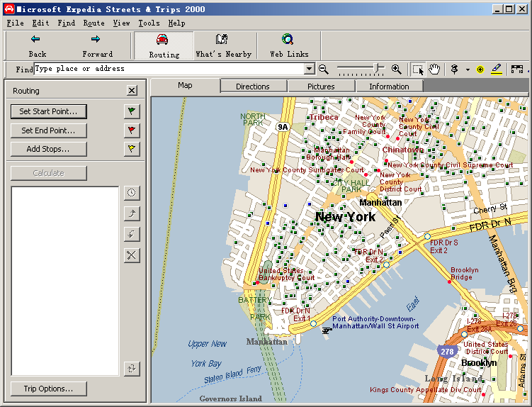Click the clock schedule stop icon
532x407 pixels.
(132, 193)
